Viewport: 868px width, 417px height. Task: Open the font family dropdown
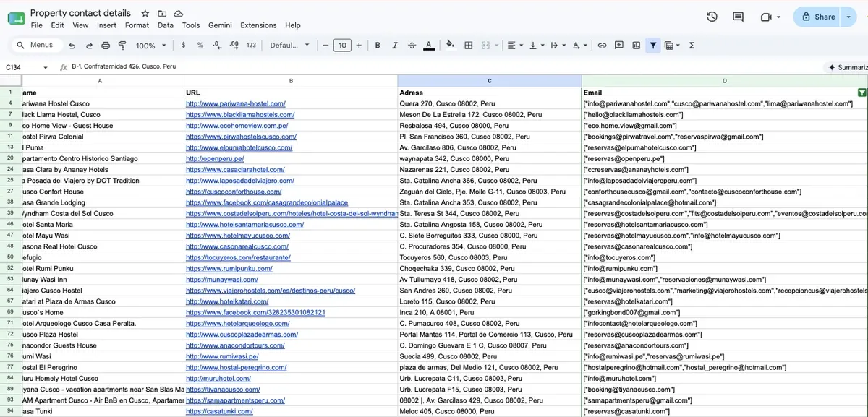(x=289, y=46)
